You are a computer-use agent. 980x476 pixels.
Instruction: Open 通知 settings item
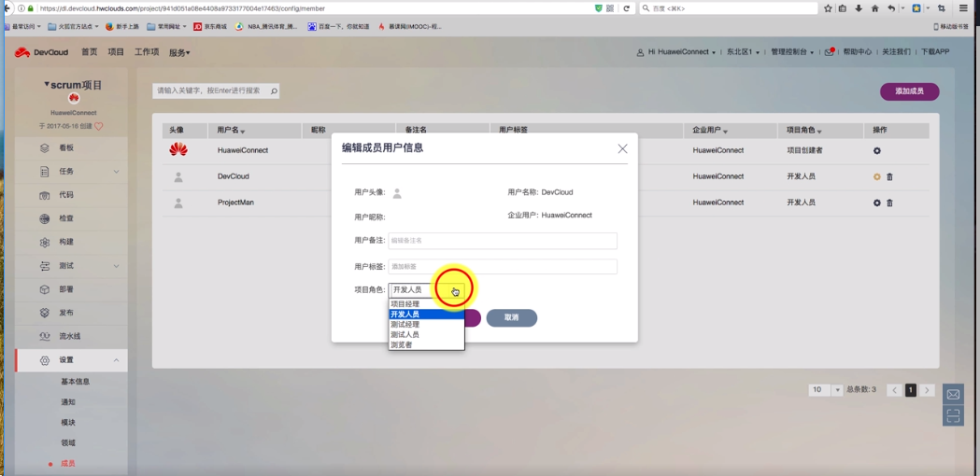68,402
